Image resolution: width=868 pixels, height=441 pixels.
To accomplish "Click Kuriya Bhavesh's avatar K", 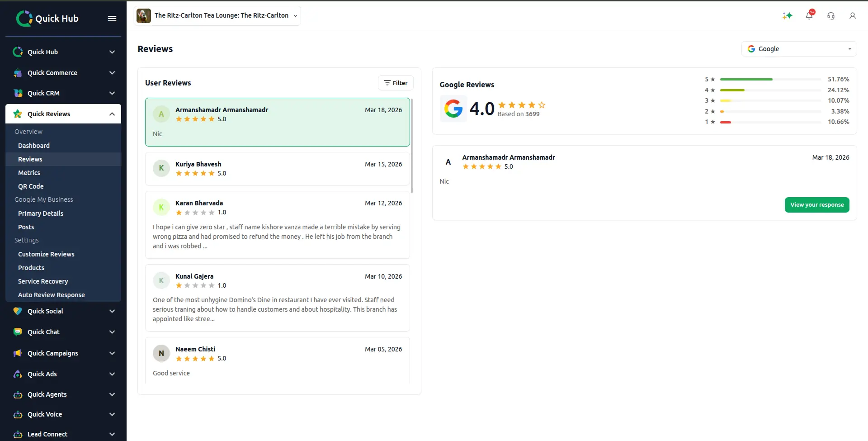I will (x=161, y=168).
